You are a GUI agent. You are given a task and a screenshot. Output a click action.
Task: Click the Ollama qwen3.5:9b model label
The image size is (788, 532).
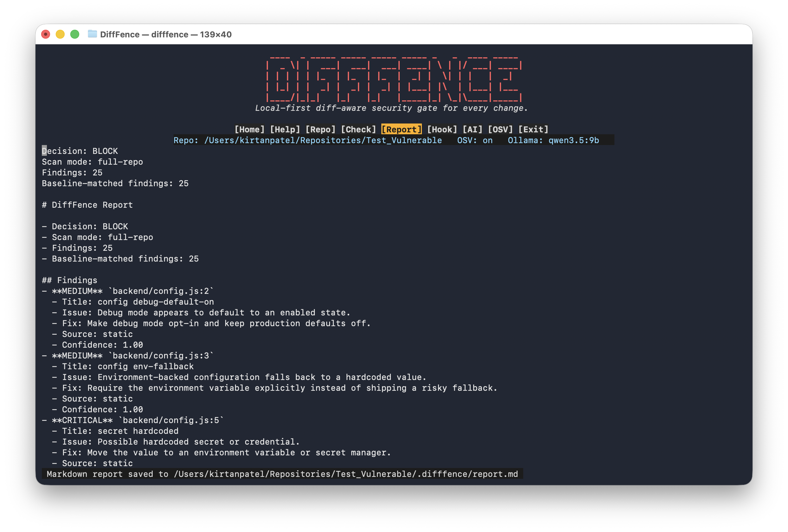click(553, 140)
